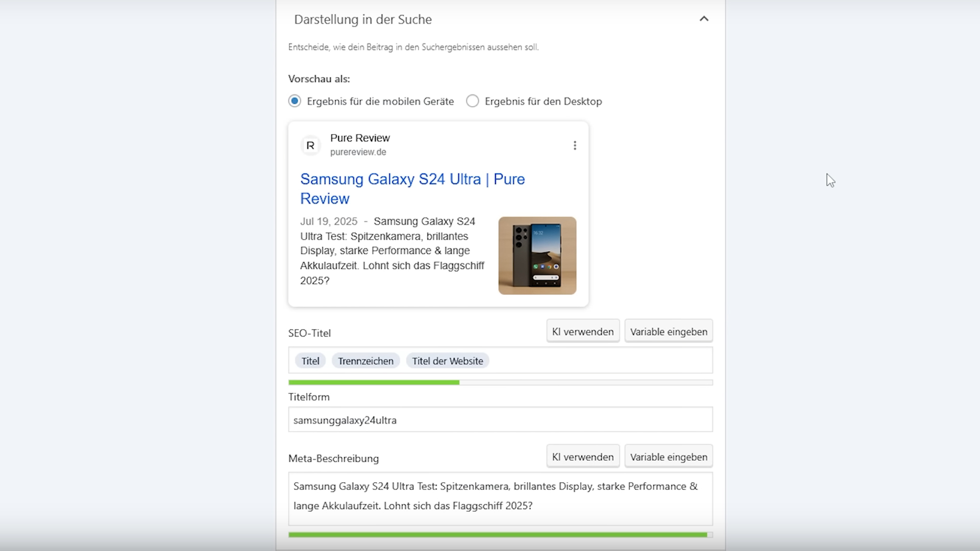Click the Titelform slug input field
The width and height of the screenshot is (980, 551).
(500, 420)
